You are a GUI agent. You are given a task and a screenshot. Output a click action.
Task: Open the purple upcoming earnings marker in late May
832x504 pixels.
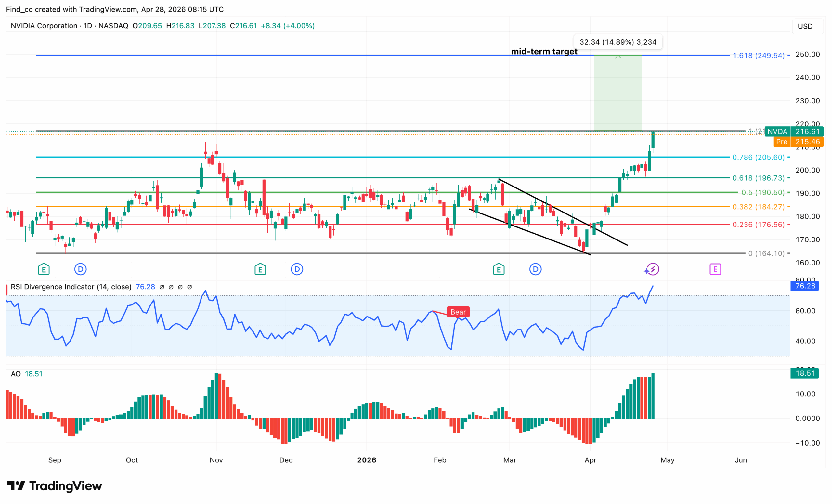coord(715,269)
